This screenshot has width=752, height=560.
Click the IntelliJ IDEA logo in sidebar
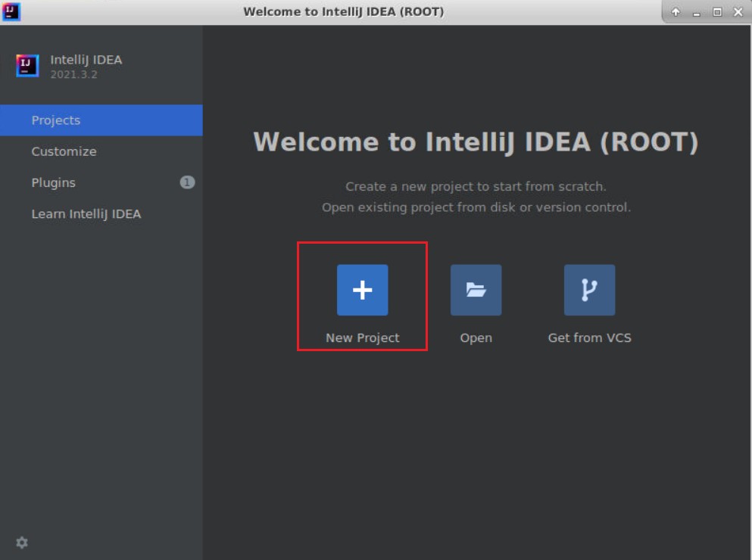point(27,66)
